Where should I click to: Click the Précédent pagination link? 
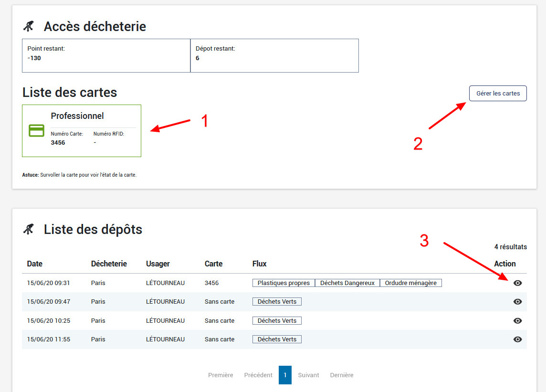(258, 375)
